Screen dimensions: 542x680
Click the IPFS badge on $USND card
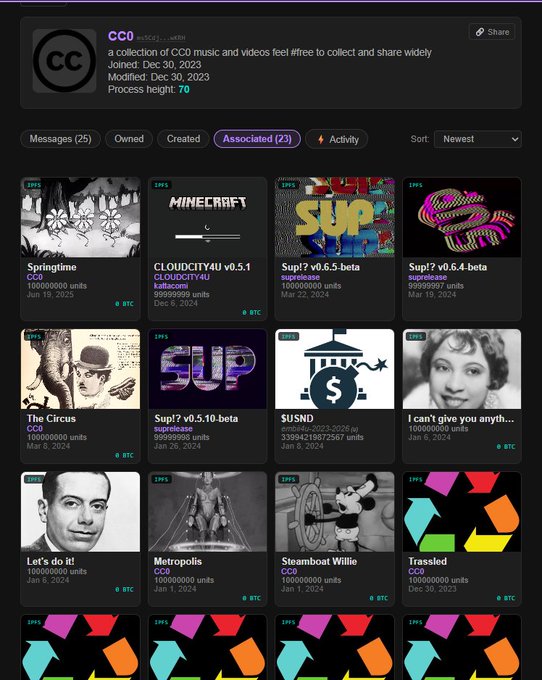288,337
